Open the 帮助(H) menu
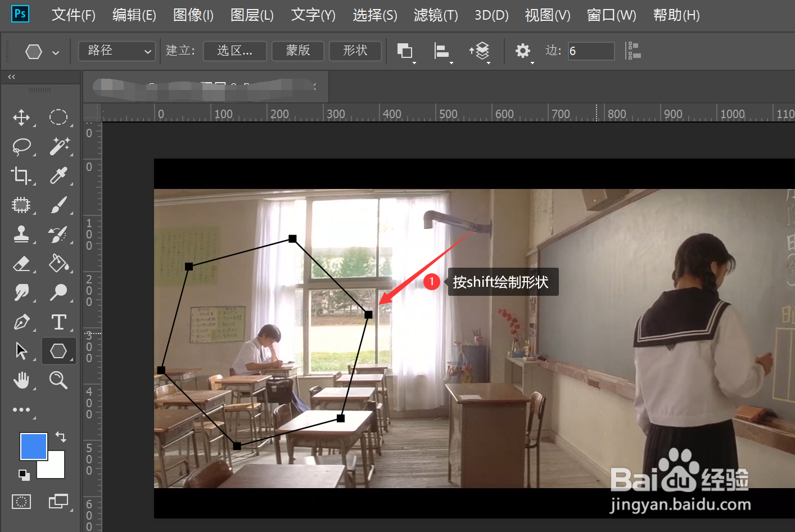Screen dimensions: 795x532 tap(676, 15)
